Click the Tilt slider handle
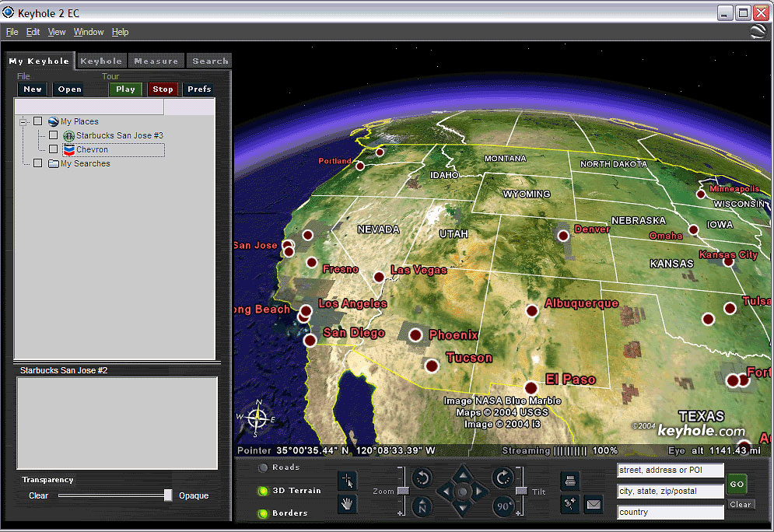Viewport: 774px width, 532px height. click(521, 491)
